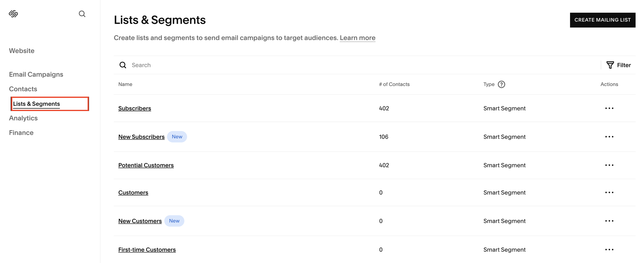644x263 pixels.
Task: Open the Filter funnel icon
Action: click(x=610, y=65)
